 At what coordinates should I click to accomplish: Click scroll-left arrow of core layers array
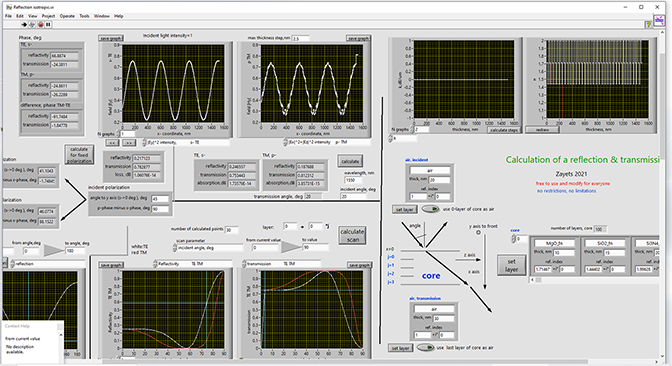click(x=533, y=280)
